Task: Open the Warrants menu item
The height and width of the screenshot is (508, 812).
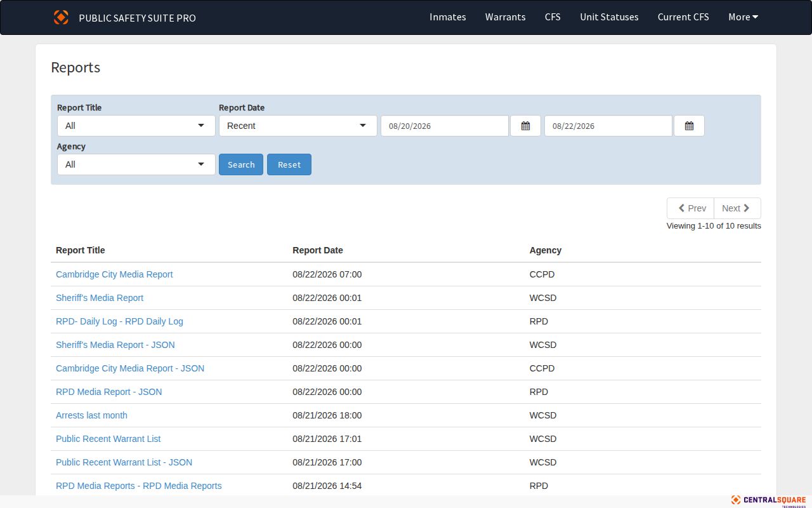Action: (x=506, y=17)
